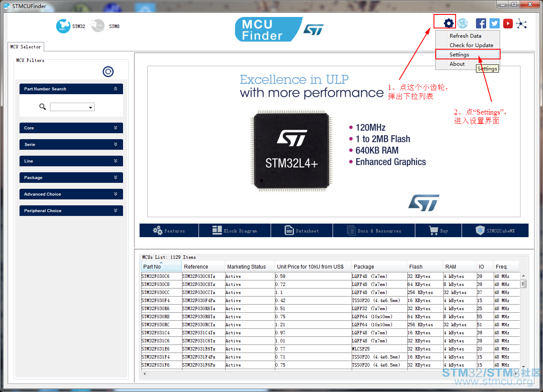Click the magnifier search icon
The height and width of the screenshot is (392, 543).
pos(42,107)
